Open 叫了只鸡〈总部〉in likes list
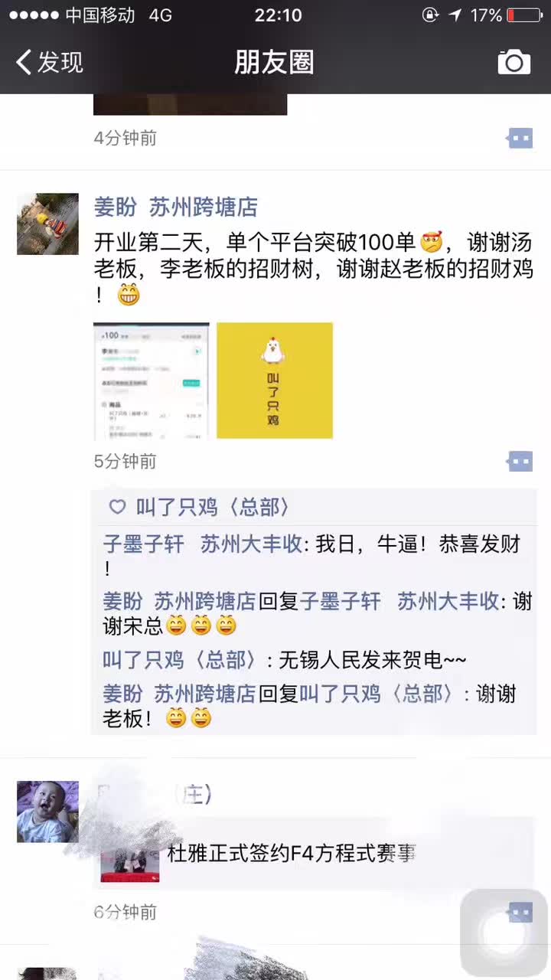551x980 pixels. (213, 507)
